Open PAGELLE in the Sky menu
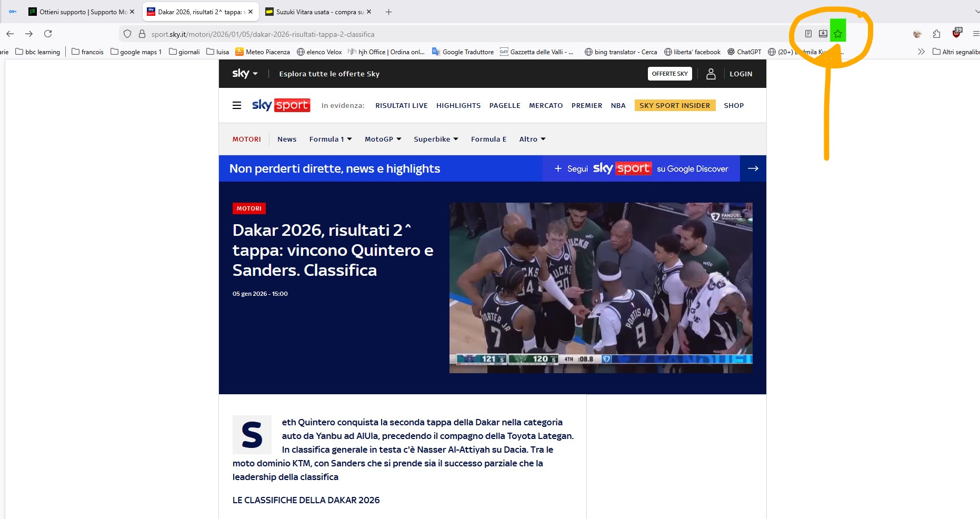980x519 pixels. (505, 105)
